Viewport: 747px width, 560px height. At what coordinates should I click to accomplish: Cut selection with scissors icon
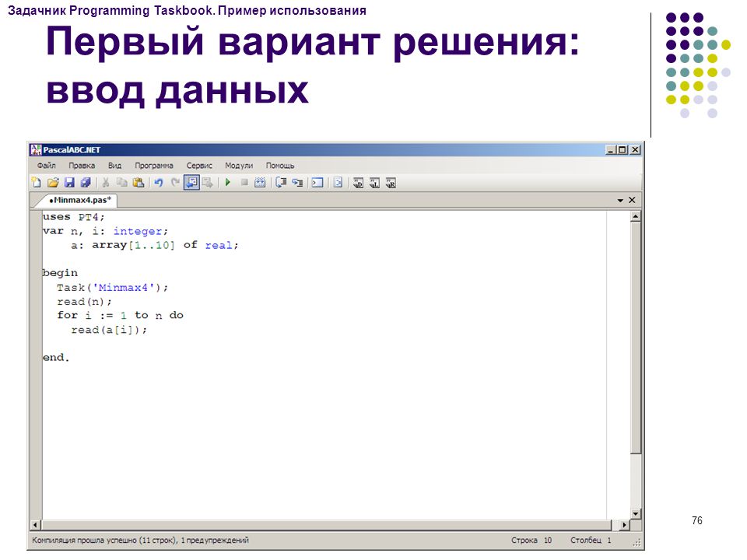pyautogui.click(x=106, y=183)
